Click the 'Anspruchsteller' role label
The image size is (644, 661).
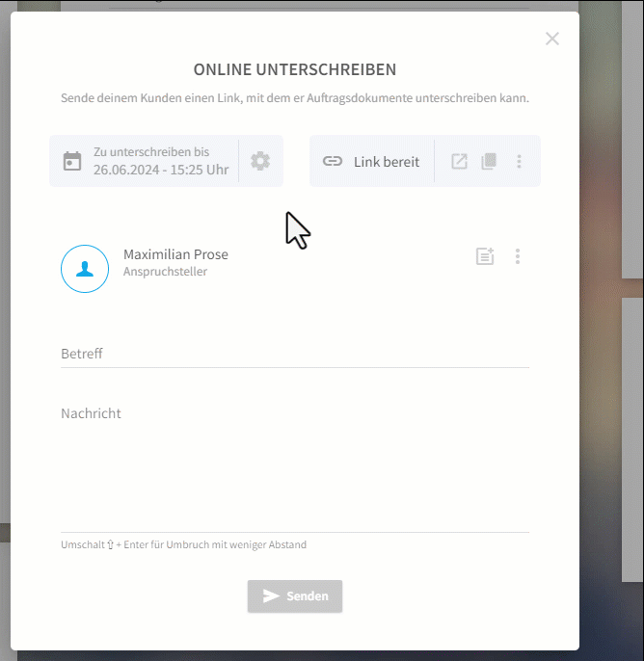click(x=165, y=272)
